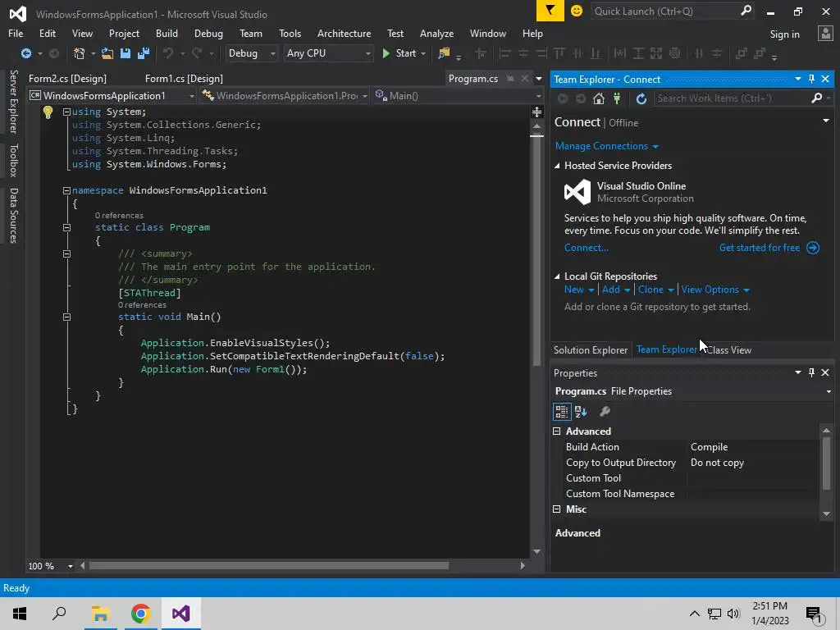Click Sign in at top right
Viewport: 840px width, 630px height.
point(784,34)
